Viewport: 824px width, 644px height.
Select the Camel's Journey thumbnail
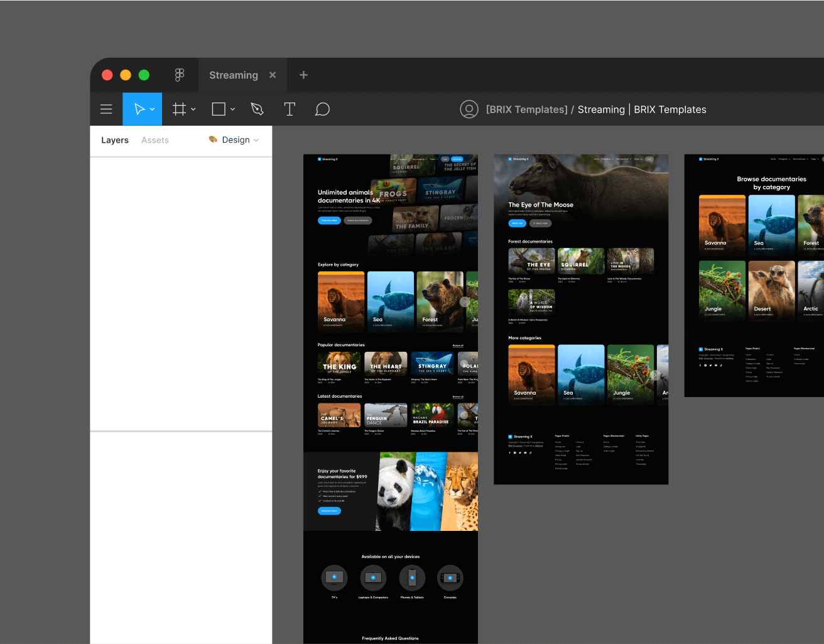click(339, 415)
